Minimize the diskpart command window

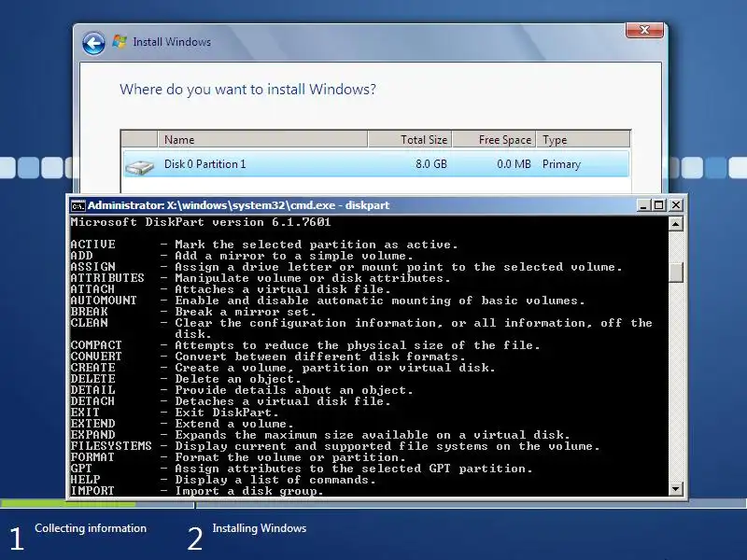tap(643, 205)
